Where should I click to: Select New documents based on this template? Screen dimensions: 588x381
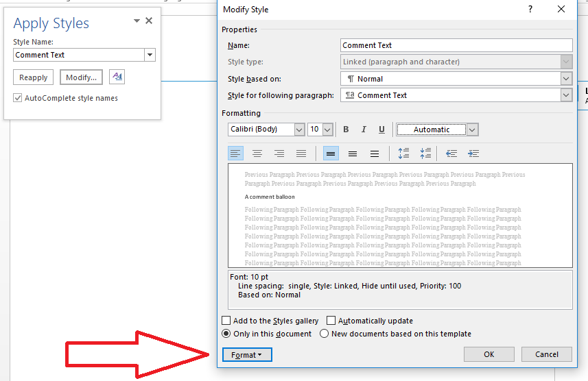point(324,334)
